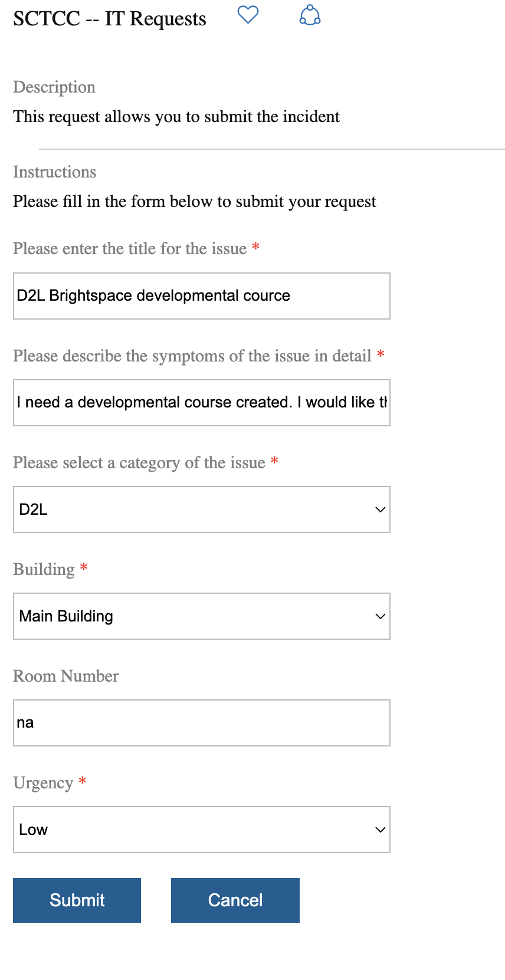Click the 'Please enter the title' label
This screenshot has width=505, height=980.
click(130, 249)
